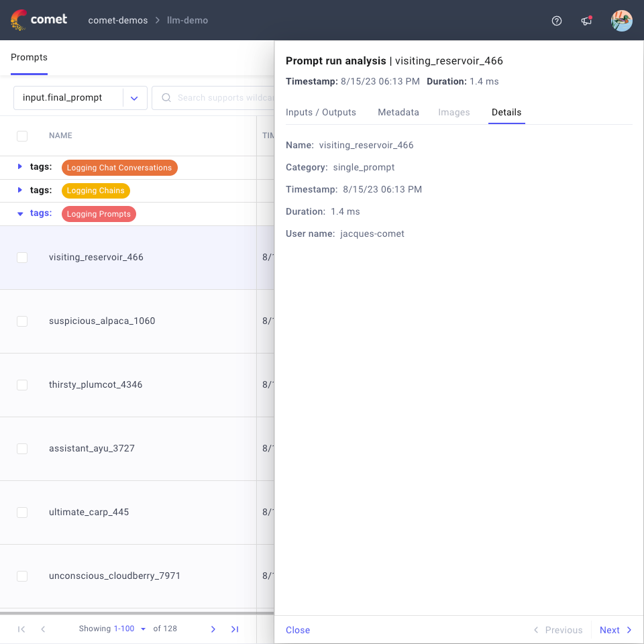This screenshot has width=644, height=644.
Task: Click Close at panel bottom
Action: point(298,630)
